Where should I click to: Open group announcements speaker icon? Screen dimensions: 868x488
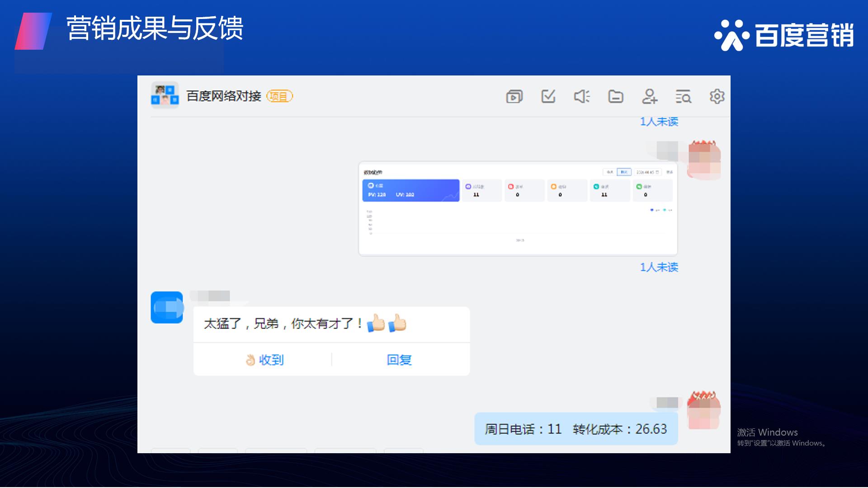pyautogui.click(x=582, y=96)
